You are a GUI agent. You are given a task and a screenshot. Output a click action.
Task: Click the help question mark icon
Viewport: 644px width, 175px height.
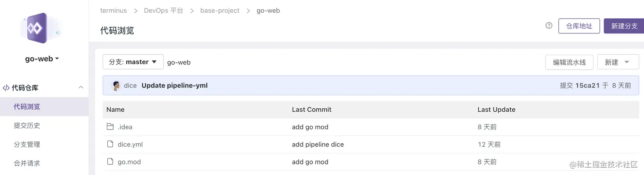pos(549,25)
